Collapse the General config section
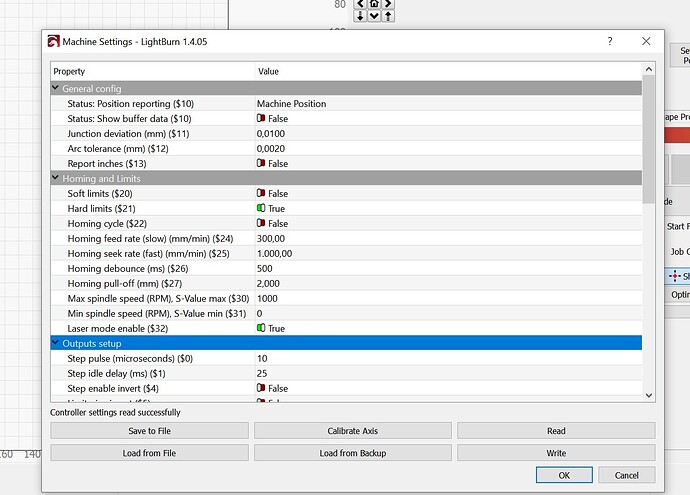The height and width of the screenshot is (495, 690). tap(55, 88)
